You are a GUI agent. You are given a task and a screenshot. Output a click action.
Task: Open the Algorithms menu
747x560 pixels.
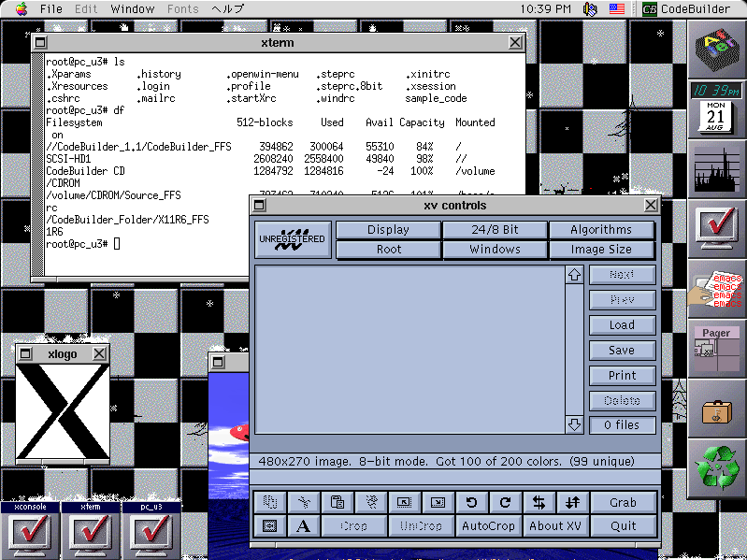[x=602, y=230]
